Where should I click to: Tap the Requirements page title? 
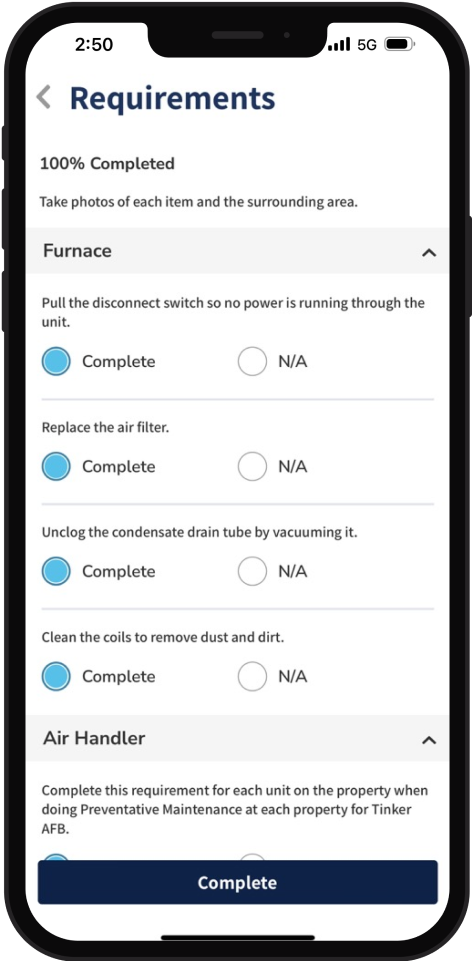172,99
